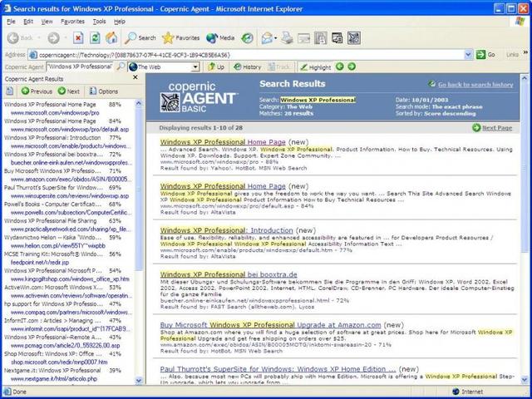
Task: Click the green left arrow after Highlight
Action: (x=340, y=66)
